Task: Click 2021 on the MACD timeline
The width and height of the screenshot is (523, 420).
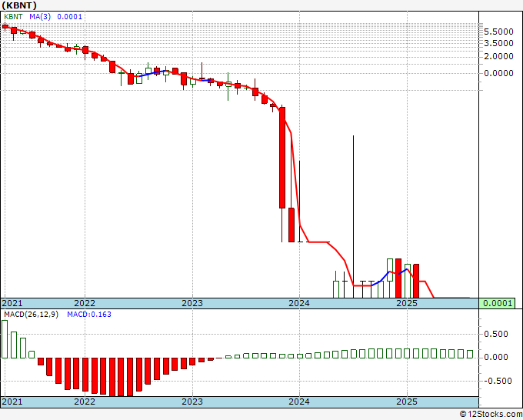Action: tap(12, 402)
